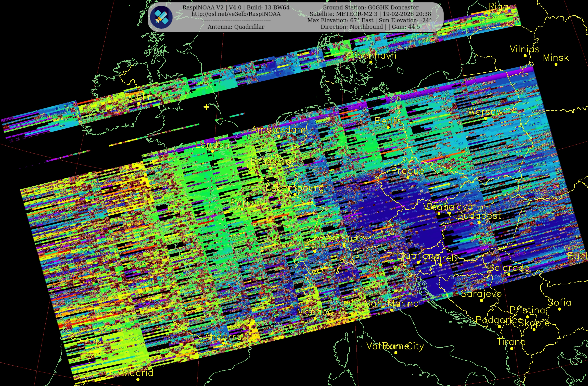The width and height of the screenshot is (588, 386).
Task: Click the RaspiNOAA satellite logo icon
Action: 162,17
